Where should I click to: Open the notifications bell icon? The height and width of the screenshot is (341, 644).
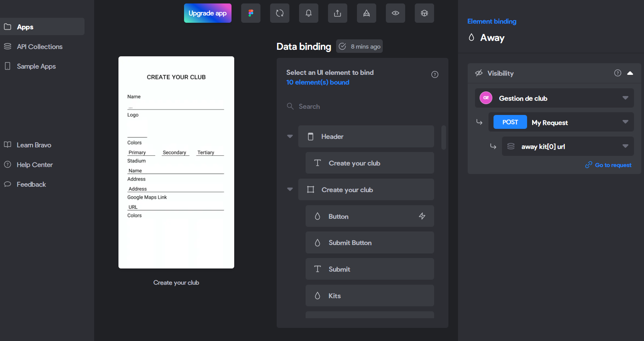[309, 13]
